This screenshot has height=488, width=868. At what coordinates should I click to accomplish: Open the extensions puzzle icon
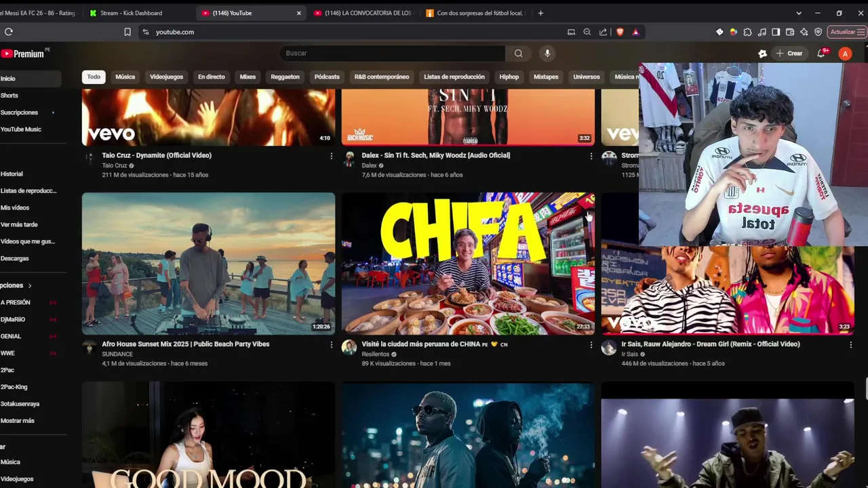pyautogui.click(x=747, y=32)
